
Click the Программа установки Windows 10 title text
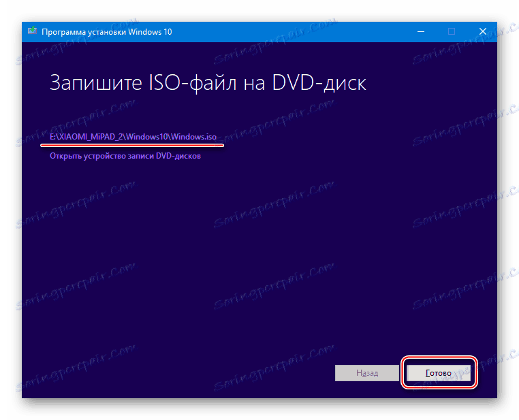click(x=106, y=32)
